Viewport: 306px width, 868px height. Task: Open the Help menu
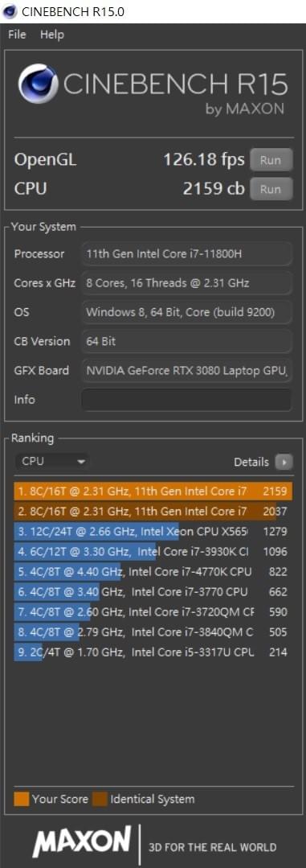click(x=52, y=35)
